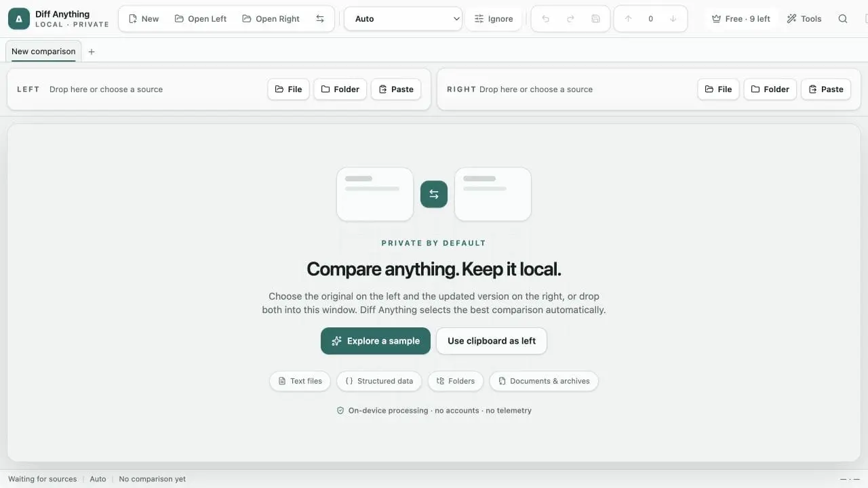Click the 'Auto' status bar entry
868x488 pixels.
click(98, 479)
